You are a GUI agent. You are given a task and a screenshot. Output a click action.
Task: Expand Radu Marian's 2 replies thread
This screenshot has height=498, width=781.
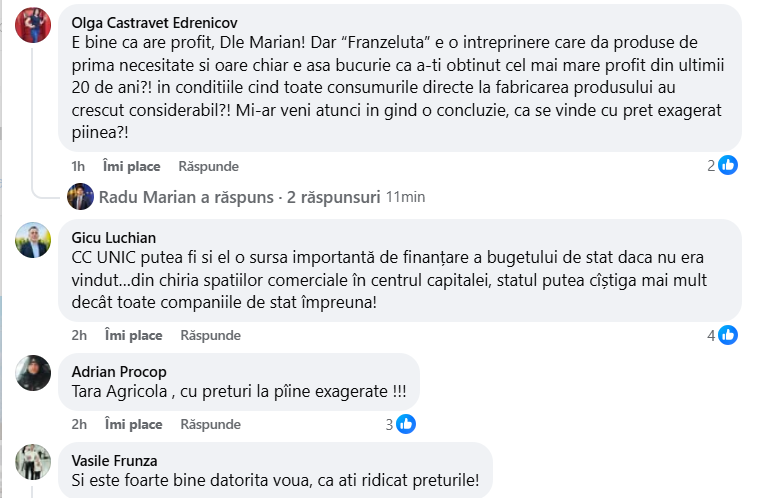239,197
